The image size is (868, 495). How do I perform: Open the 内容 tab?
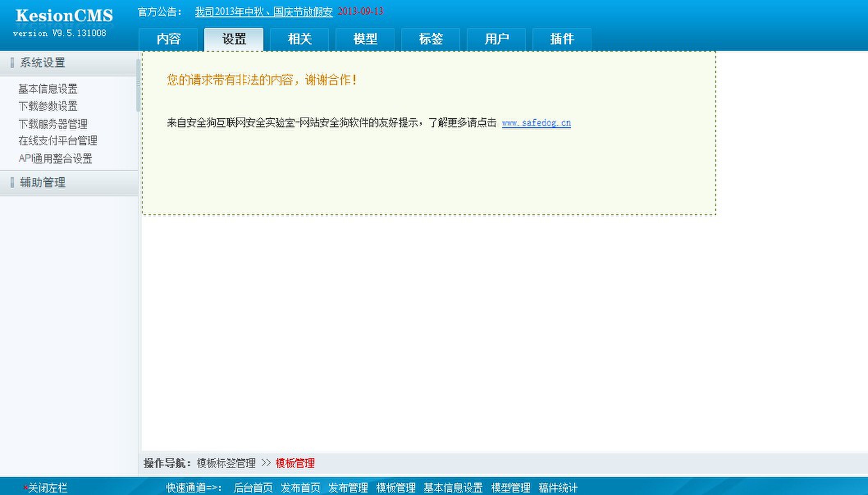click(x=168, y=39)
